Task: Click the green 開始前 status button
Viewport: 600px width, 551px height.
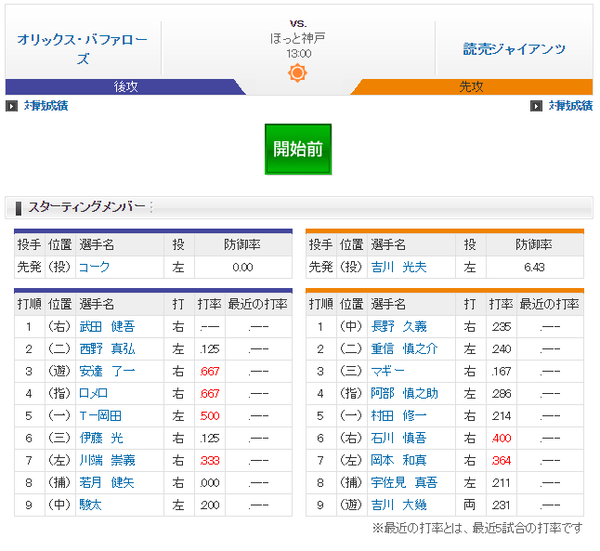Action: coord(298,149)
